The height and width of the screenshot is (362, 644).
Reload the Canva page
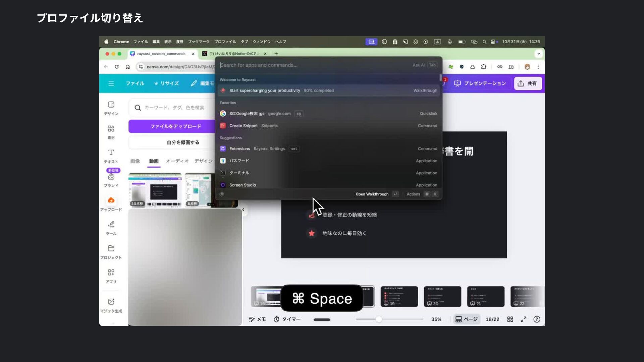pos(117,67)
